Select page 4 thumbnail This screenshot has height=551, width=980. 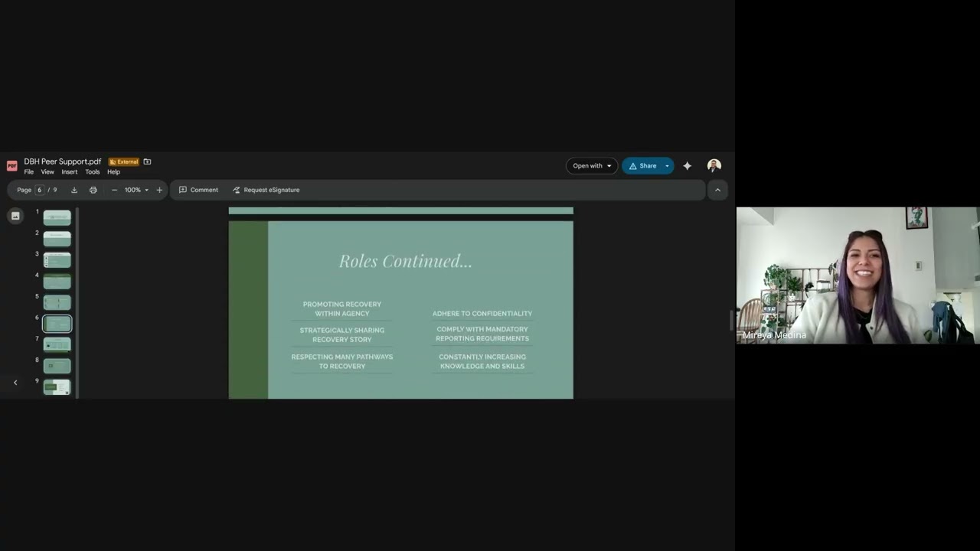click(57, 282)
